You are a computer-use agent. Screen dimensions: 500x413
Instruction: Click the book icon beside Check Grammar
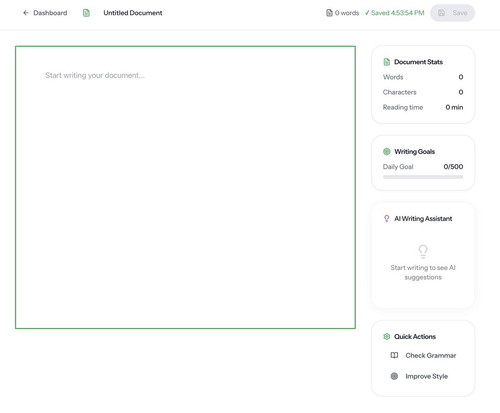(x=394, y=355)
